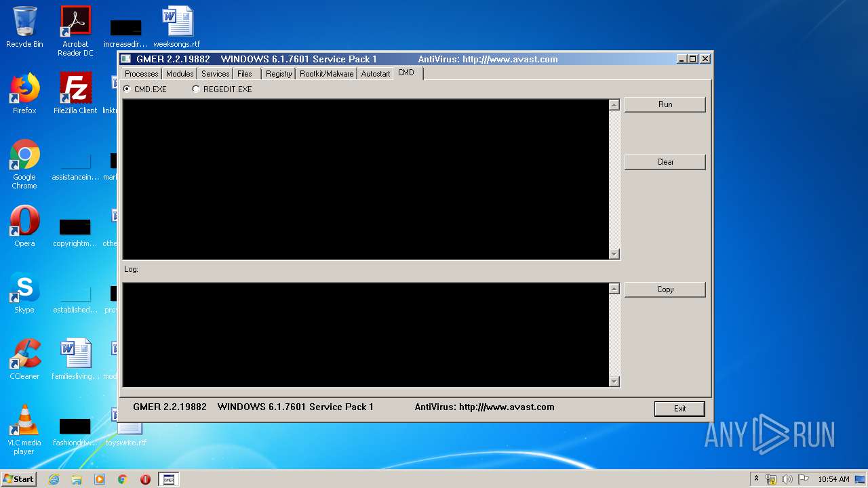The height and width of the screenshot is (488, 868).
Task: Show hidden tray icons arrow
Action: (x=756, y=479)
